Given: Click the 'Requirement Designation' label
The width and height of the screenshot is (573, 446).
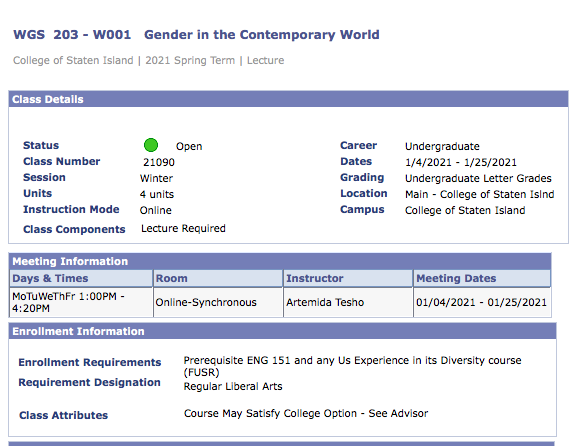Looking at the screenshot, I should tap(89, 382).
